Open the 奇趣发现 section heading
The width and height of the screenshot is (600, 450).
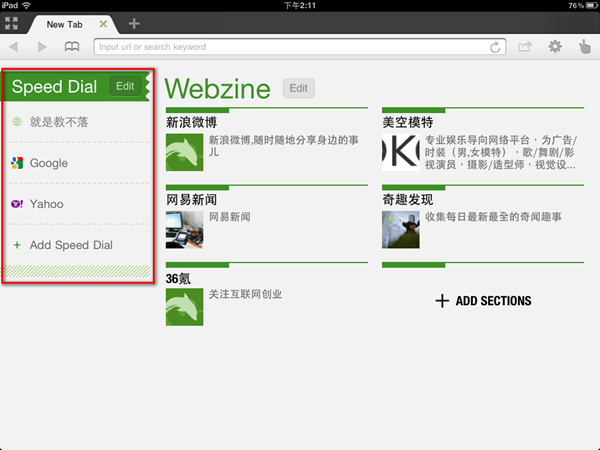408,200
